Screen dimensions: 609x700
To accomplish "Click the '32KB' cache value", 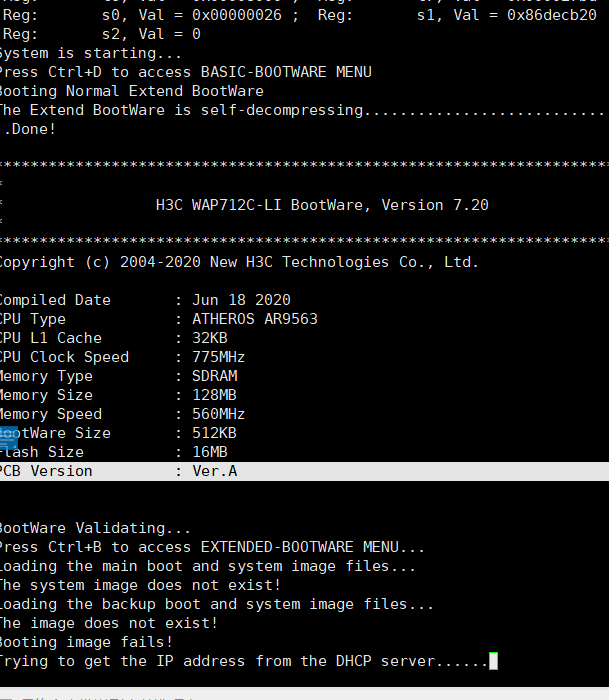I will [x=210, y=338].
